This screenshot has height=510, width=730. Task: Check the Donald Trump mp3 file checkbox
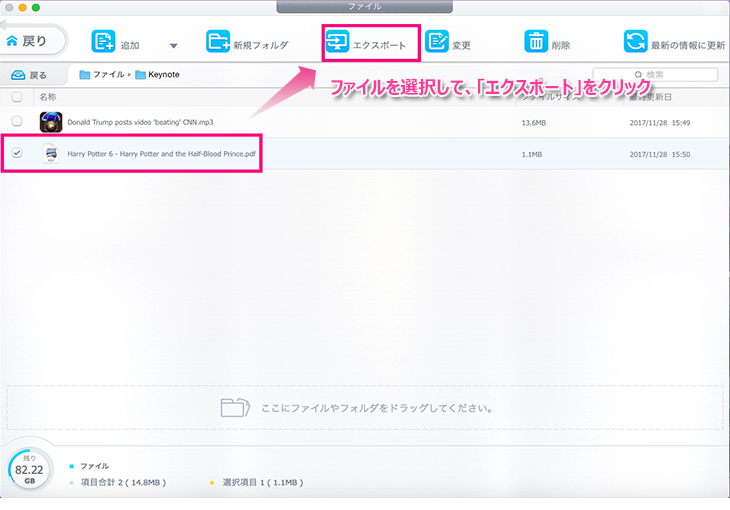tap(17, 122)
